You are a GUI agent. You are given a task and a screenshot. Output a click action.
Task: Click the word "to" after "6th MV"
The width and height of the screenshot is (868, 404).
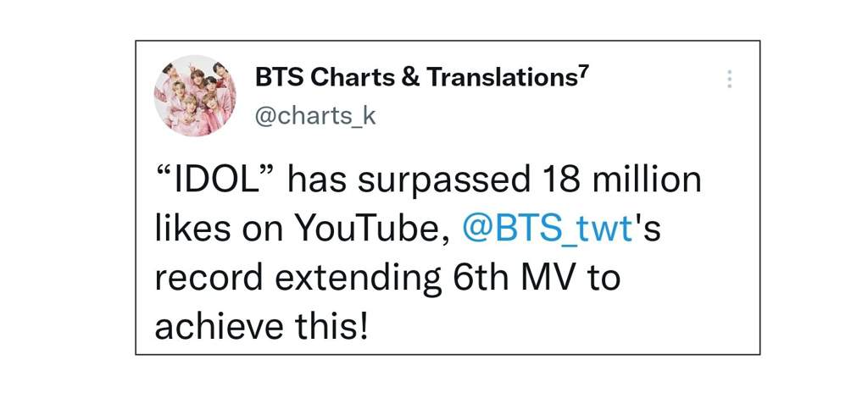(x=603, y=279)
